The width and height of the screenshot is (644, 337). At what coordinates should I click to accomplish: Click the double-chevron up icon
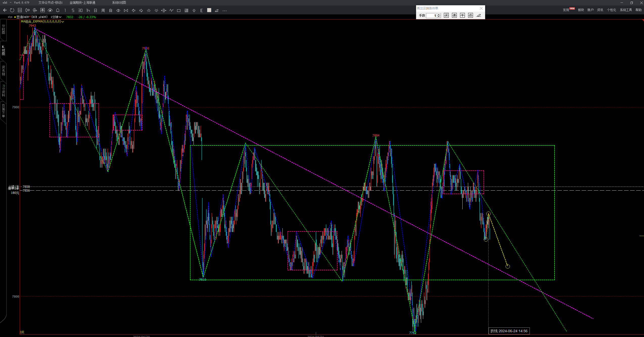point(149,10)
